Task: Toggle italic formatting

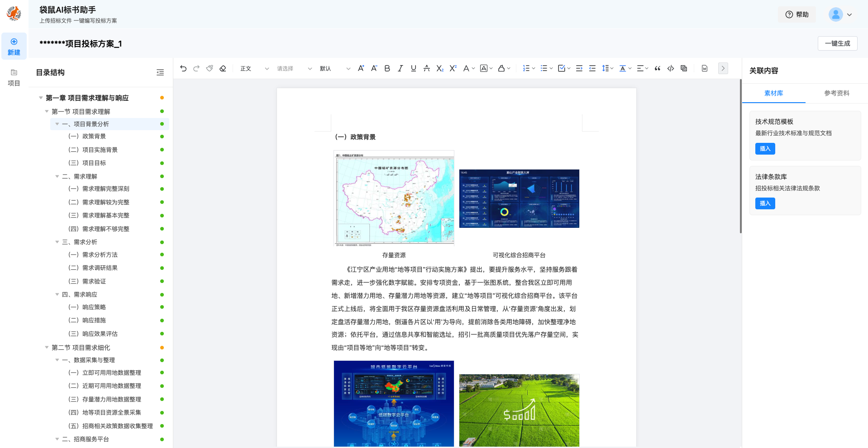Action: click(400, 68)
